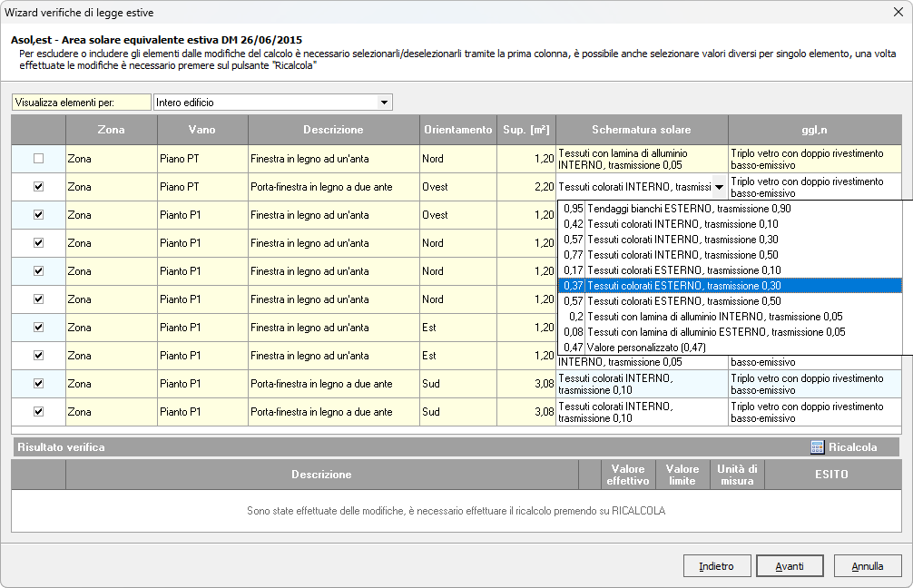
Task: Go back with the Indietro button
Action: tap(716, 566)
